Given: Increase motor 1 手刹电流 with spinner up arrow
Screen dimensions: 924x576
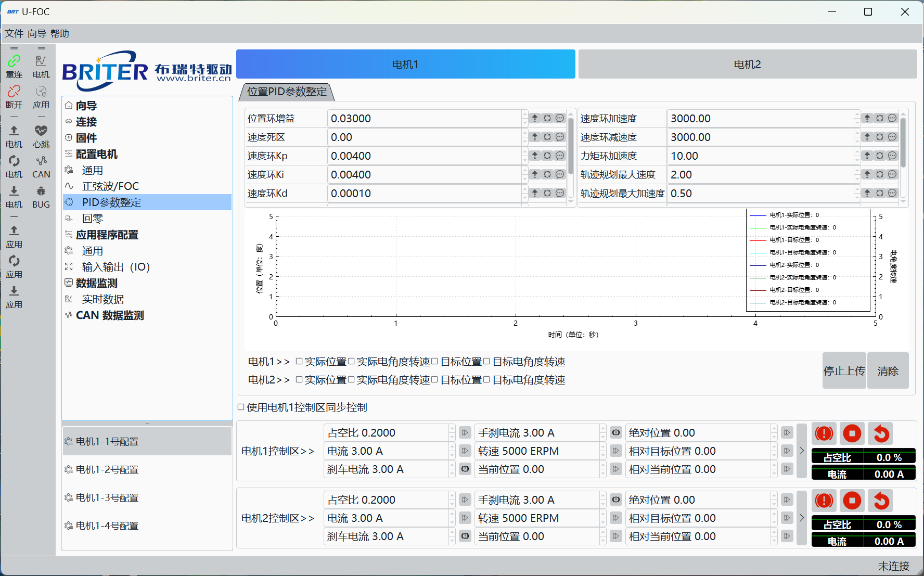Looking at the screenshot, I should (603, 429).
